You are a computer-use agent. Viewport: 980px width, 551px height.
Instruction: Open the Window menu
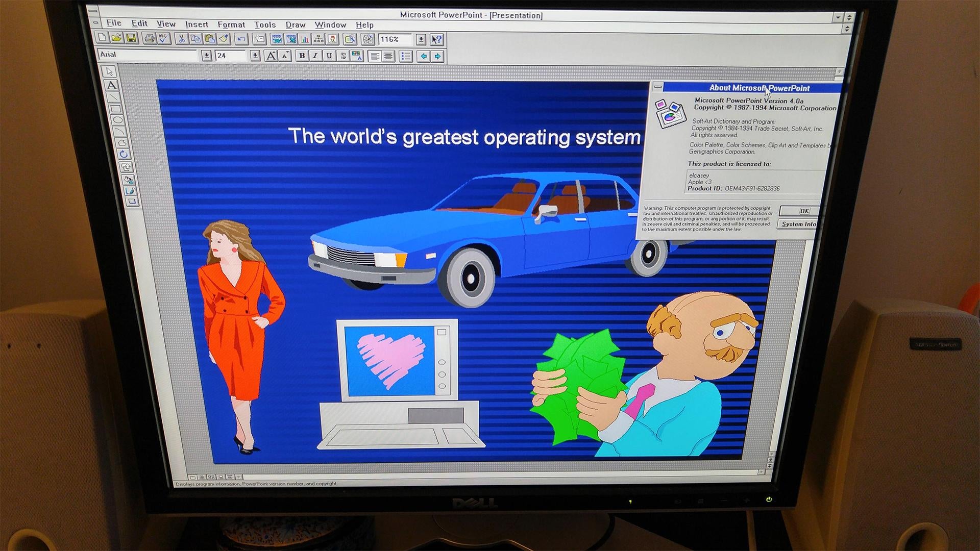coord(330,24)
